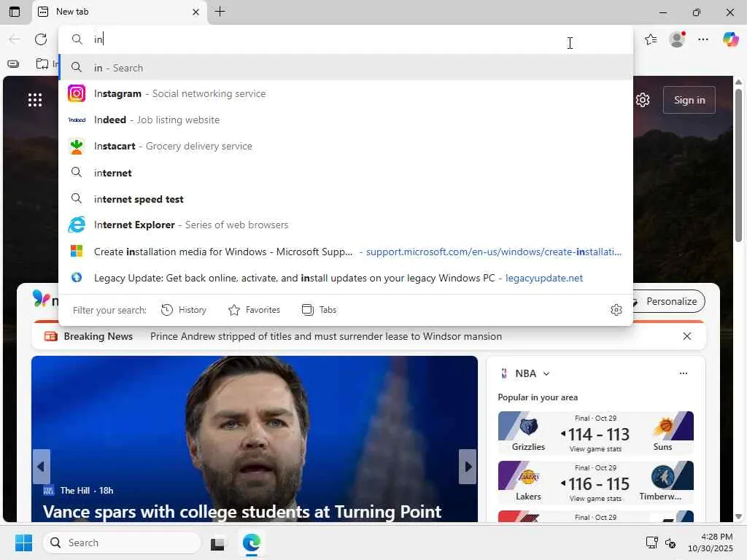Choose the Instacart suggestion
Viewport: 747px width, 560px height.
pos(346,146)
